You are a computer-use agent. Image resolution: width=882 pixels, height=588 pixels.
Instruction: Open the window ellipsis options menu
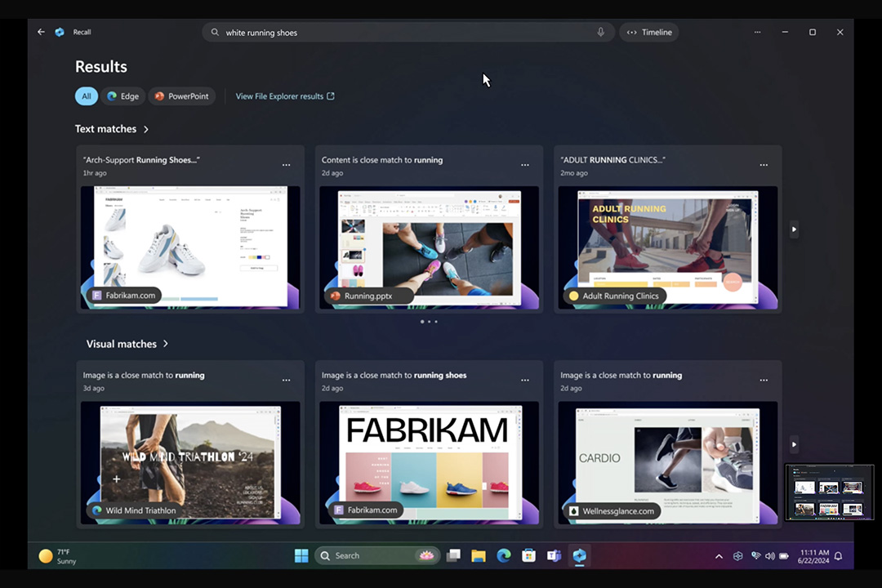[757, 32]
